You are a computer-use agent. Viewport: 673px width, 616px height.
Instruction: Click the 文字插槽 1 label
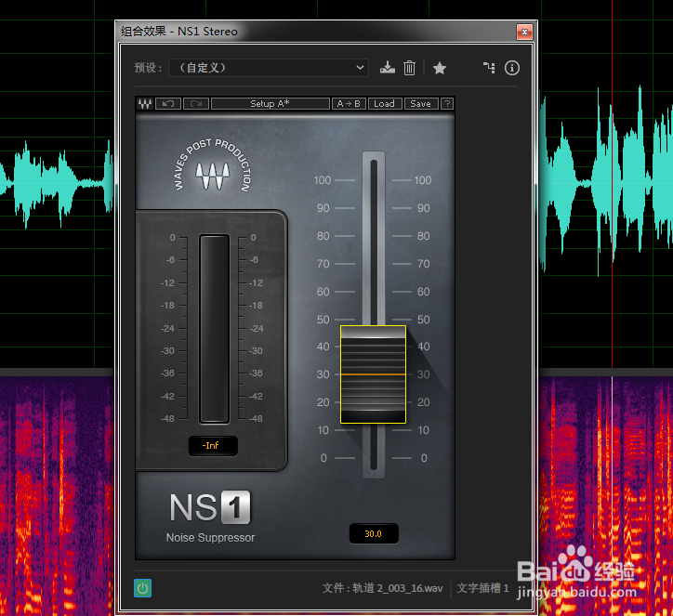[482, 588]
